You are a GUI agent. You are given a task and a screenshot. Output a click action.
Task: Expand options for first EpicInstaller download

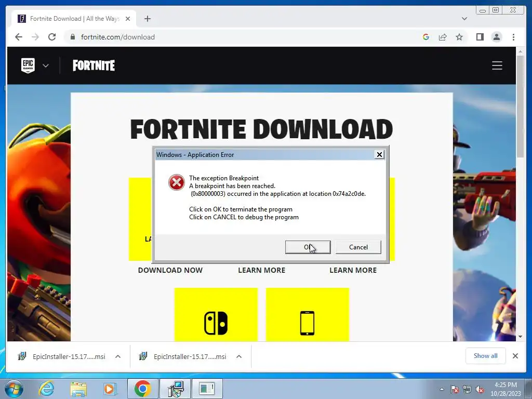pyautogui.click(x=118, y=356)
